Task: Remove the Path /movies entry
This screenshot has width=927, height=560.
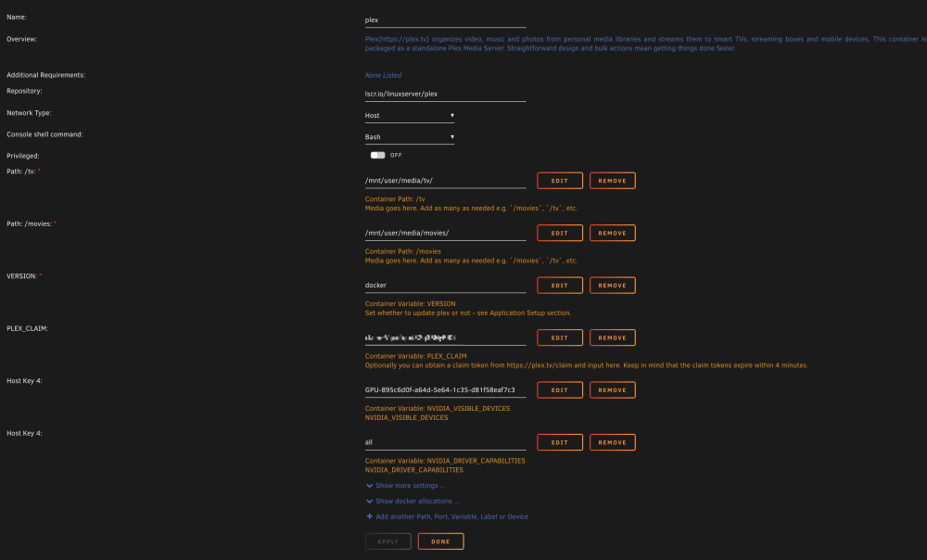Action: (x=612, y=233)
